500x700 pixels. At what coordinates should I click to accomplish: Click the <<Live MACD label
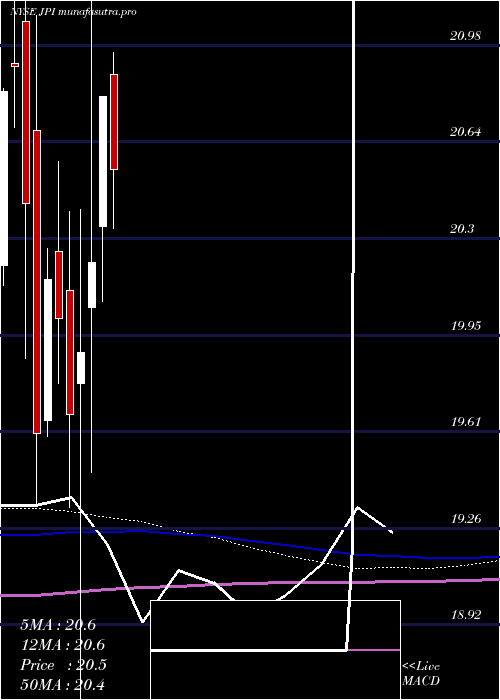point(421,674)
